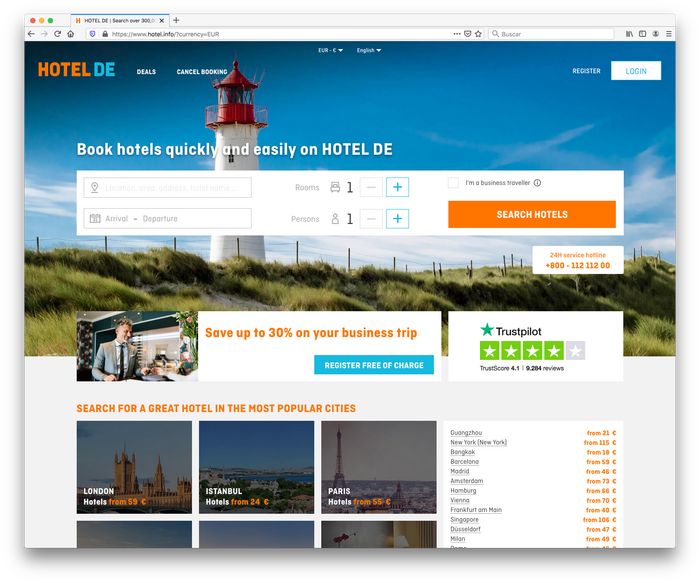This screenshot has width=700, height=583.
Task: Click the HOTEL DE logo
Action: click(76, 70)
